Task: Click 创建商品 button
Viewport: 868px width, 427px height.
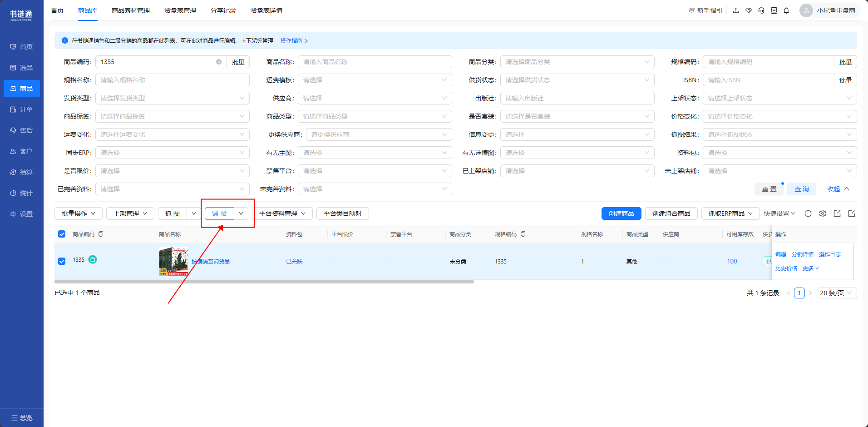Action: pos(621,213)
